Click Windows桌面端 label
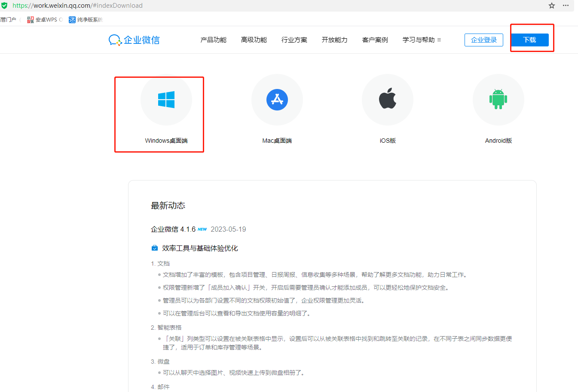Screen dimensions: 578x392 [166, 141]
